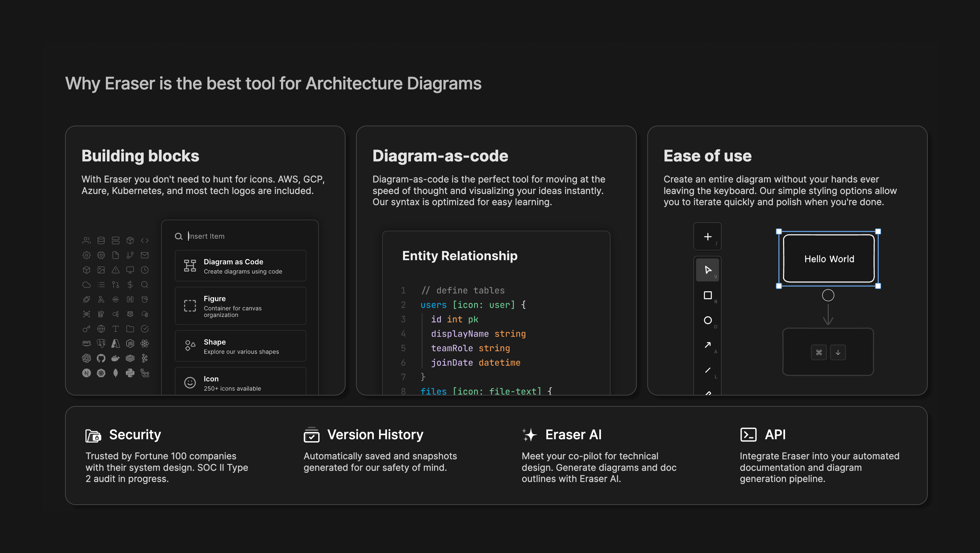Click the down arrow key button
Viewport: 980px width, 553px height.
pyautogui.click(x=837, y=352)
